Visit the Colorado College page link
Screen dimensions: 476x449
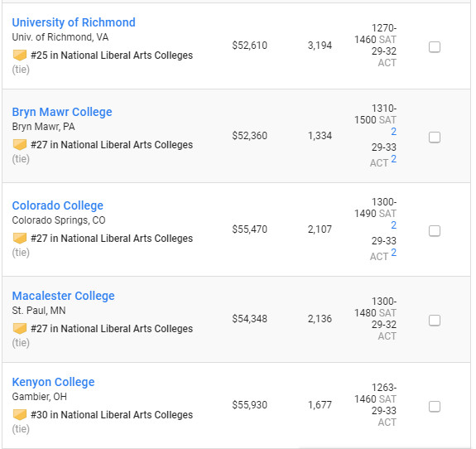(x=58, y=205)
